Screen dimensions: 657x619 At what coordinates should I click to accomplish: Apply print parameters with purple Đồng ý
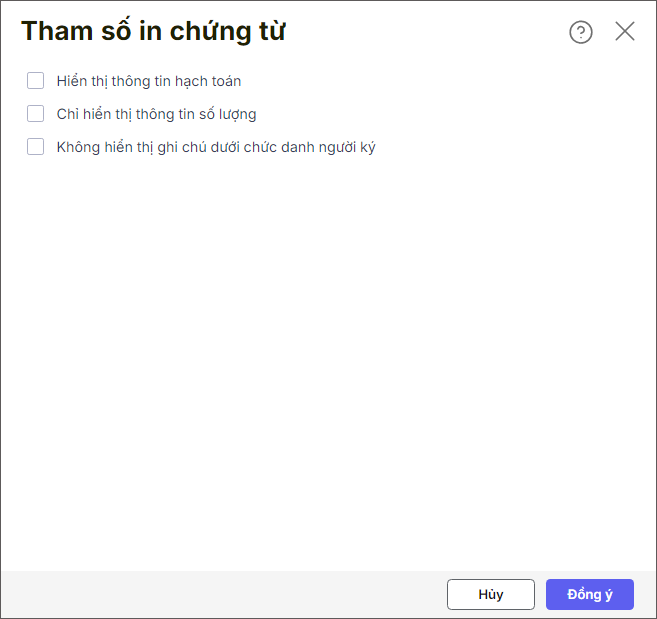(590, 594)
